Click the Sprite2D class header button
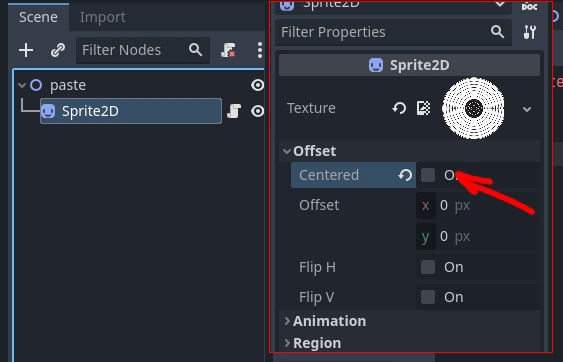The height and width of the screenshot is (362, 563). [409, 65]
